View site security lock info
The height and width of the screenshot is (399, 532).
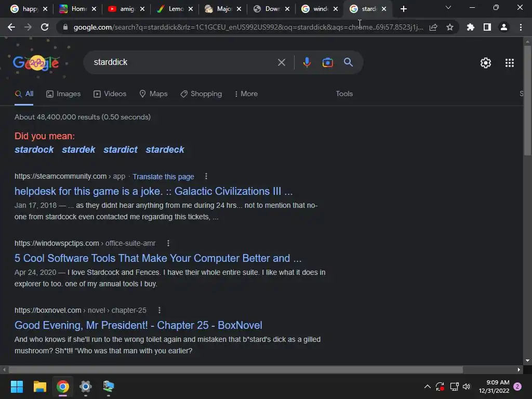click(x=65, y=27)
